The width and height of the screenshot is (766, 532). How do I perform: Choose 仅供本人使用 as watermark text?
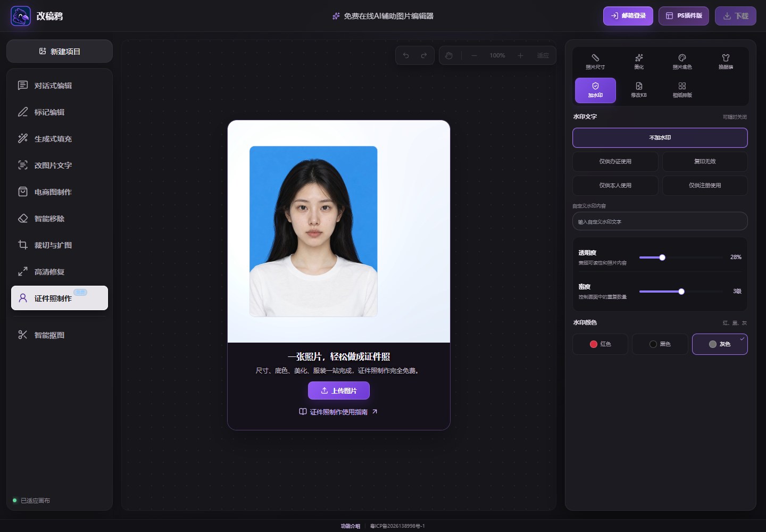coord(615,186)
